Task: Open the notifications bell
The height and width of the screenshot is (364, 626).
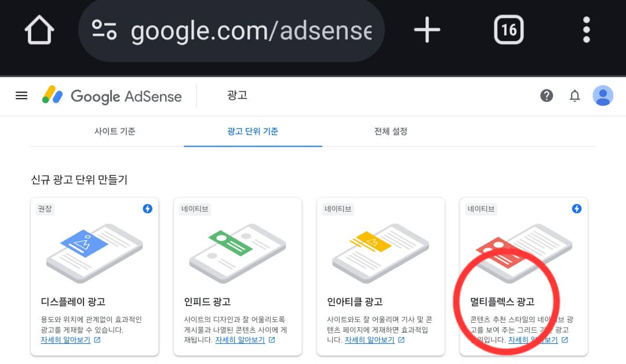Action: [x=574, y=96]
